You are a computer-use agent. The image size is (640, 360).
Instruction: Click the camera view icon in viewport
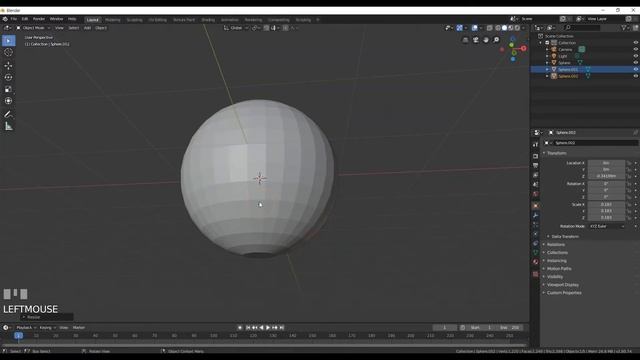click(476, 40)
